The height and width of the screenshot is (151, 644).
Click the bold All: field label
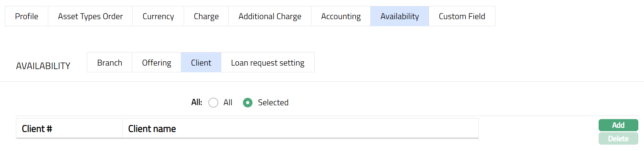tap(196, 102)
